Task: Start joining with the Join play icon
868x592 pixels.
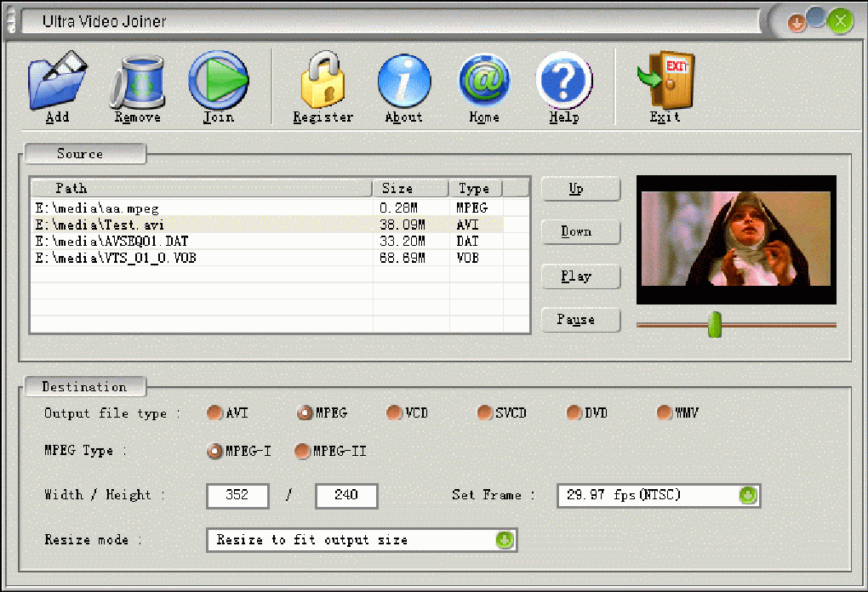Action: click(x=218, y=80)
